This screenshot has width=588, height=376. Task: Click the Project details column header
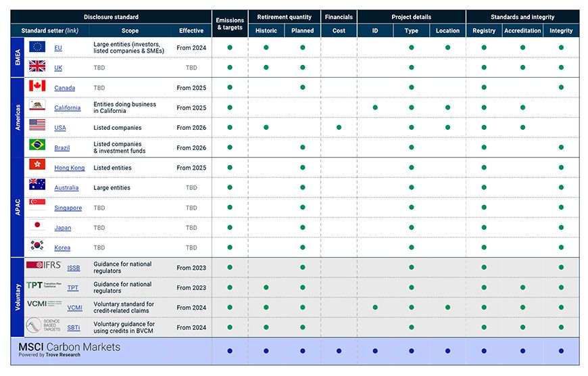coord(412,17)
